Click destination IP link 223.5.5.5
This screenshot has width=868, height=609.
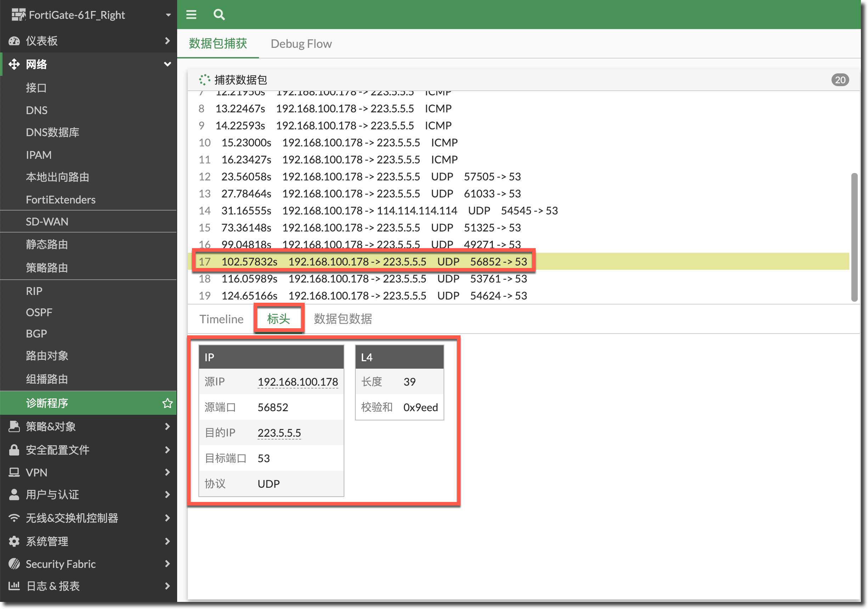pyautogui.click(x=279, y=433)
